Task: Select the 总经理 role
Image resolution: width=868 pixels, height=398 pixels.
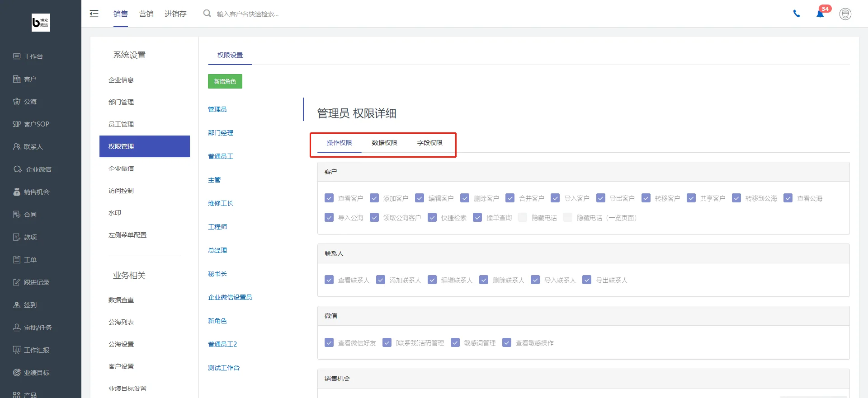Action: tap(217, 250)
